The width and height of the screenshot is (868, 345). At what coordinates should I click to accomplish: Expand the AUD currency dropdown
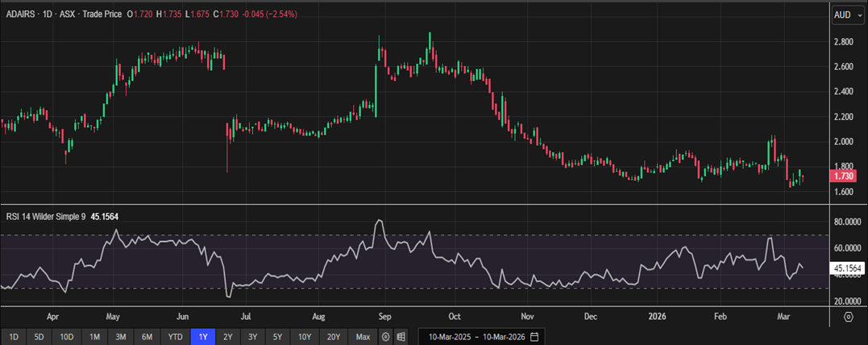coord(843,15)
